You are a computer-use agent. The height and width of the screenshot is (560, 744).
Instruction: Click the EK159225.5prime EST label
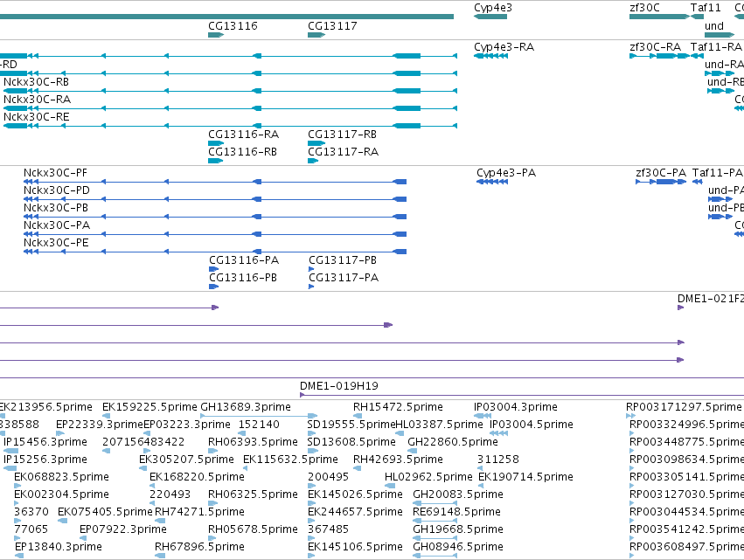click(x=149, y=407)
